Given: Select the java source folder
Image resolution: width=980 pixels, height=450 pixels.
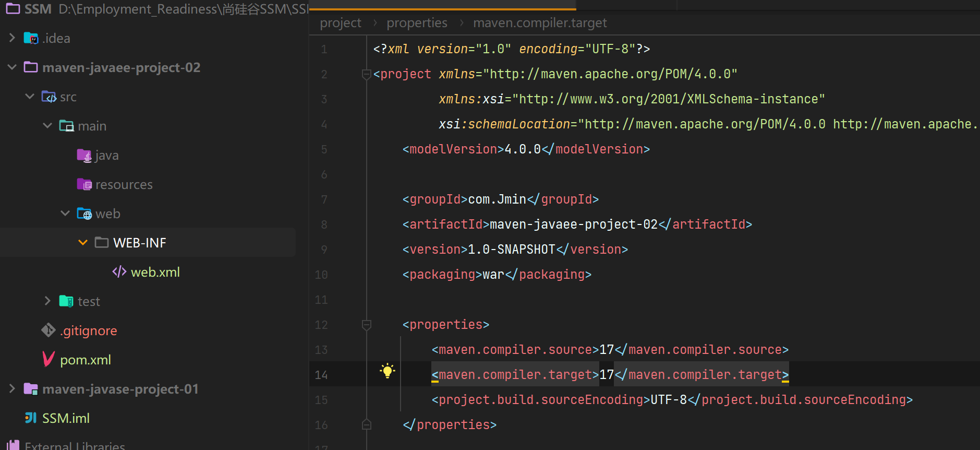Looking at the screenshot, I should coord(107,155).
